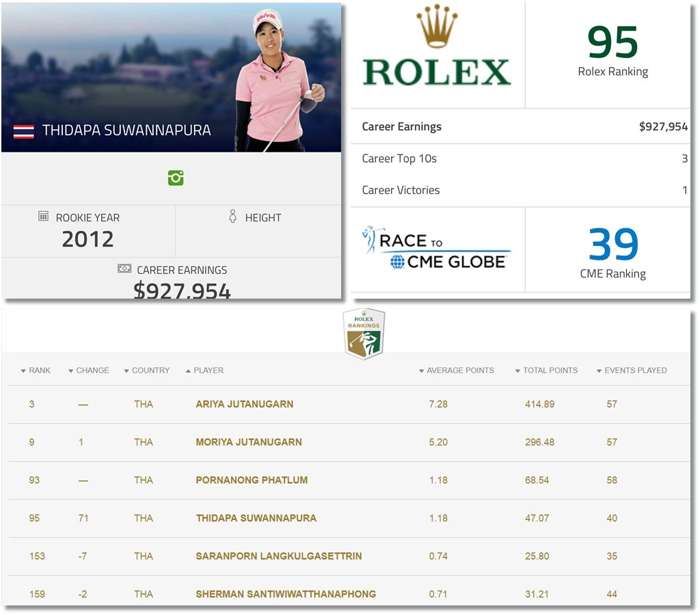Click Rolex Ranking label under 95
The image size is (700, 615).
[x=613, y=72]
